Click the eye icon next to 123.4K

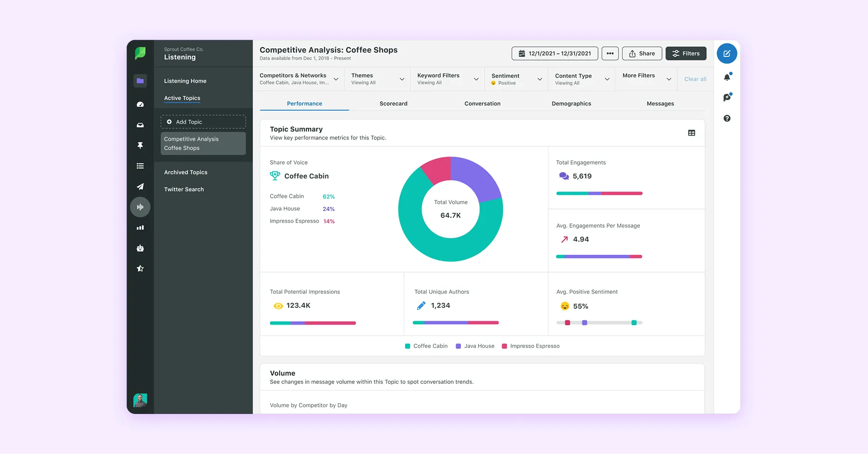click(x=278, y=306)
